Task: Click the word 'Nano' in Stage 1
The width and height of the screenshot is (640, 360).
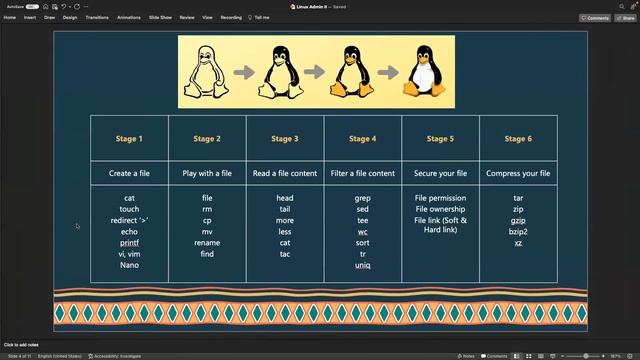Action: click(x=129, y=265)
